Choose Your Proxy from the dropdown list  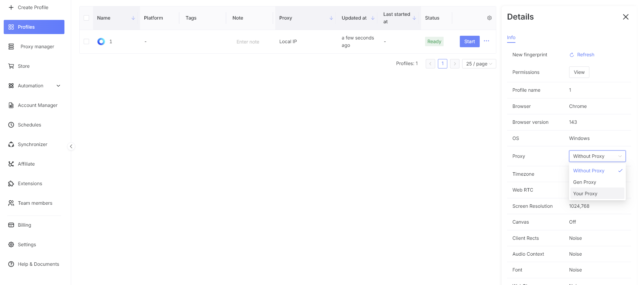tap(585, 194)
